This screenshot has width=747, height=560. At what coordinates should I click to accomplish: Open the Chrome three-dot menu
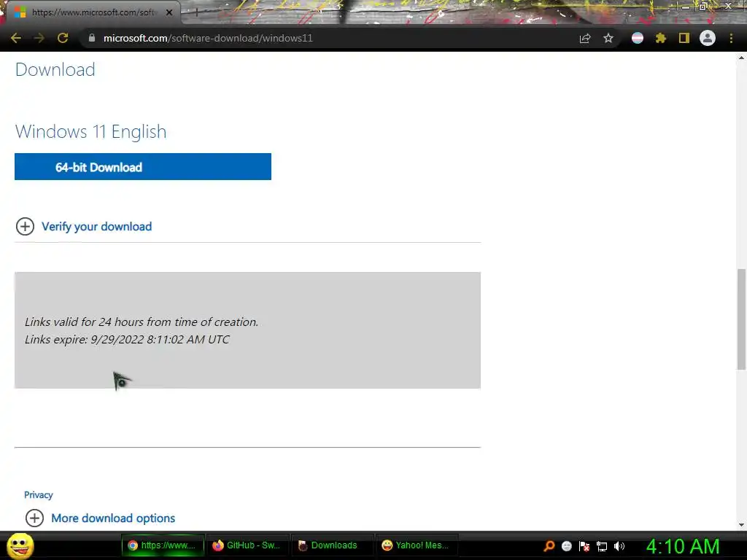coord(731,38)
